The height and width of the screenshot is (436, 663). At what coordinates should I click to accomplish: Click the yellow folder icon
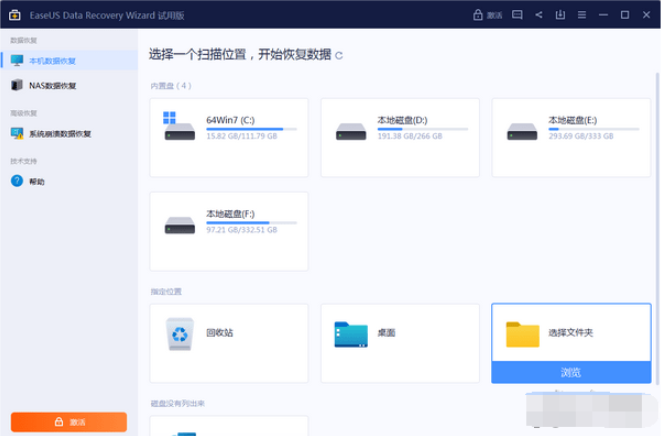click(x=523, y=335)
